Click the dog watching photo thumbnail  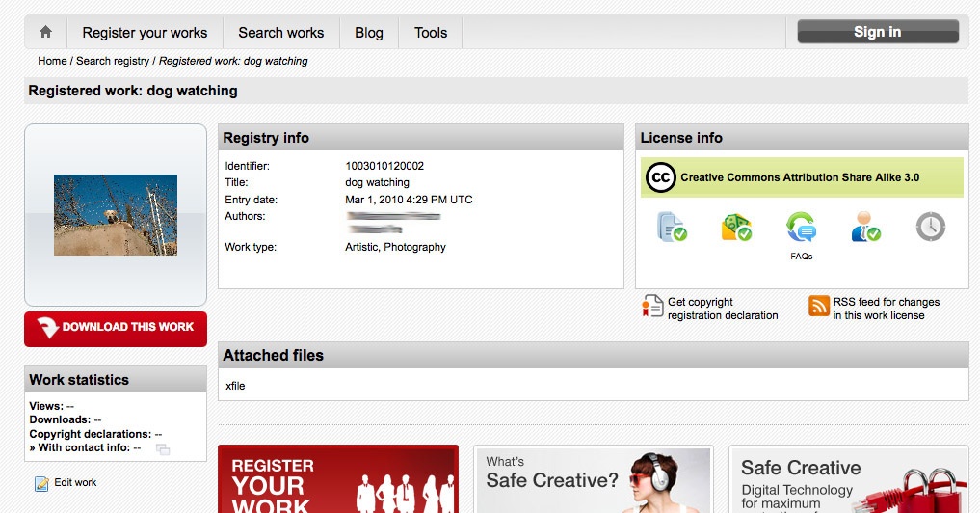116,214
